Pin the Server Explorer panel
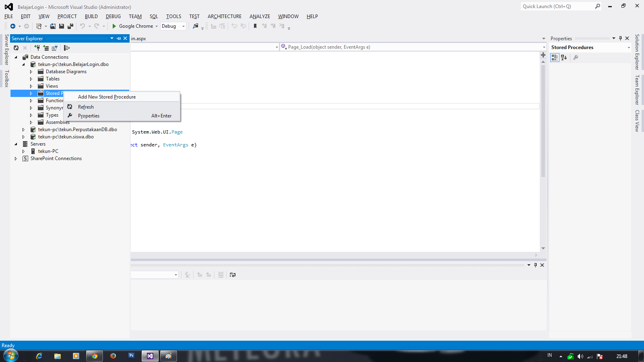644x362 pixels. (x=118, y=38)
